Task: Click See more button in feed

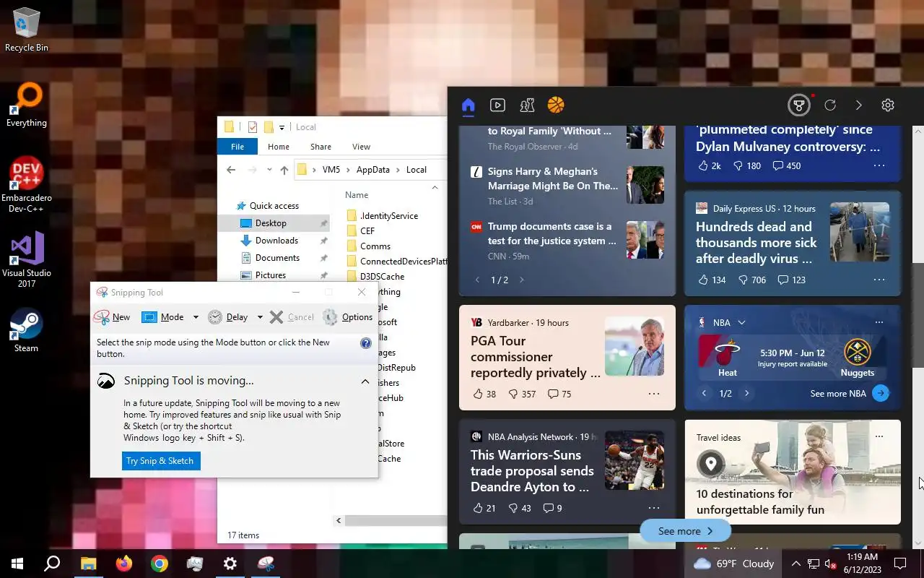Action: pyautogui.click(x=686, y=531)
